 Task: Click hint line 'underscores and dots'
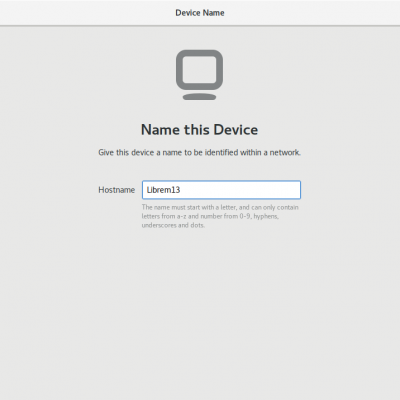(173, 225)
